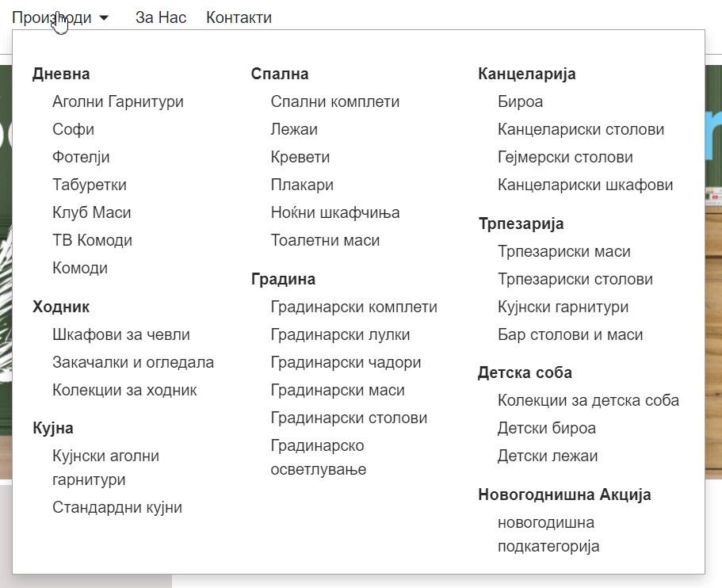Open Стандардни кујни category
This screenshot has width=722, height=588.
(117, 507)
